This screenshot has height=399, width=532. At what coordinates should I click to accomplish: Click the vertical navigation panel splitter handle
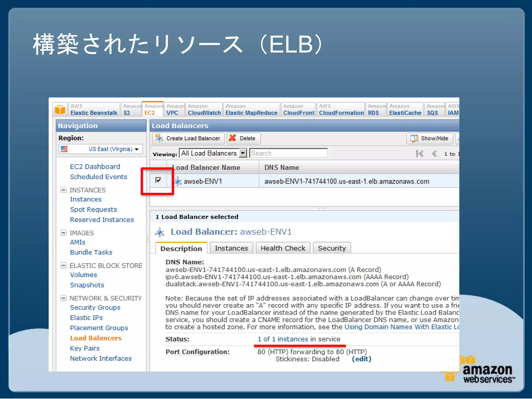(x=148, y=239)
